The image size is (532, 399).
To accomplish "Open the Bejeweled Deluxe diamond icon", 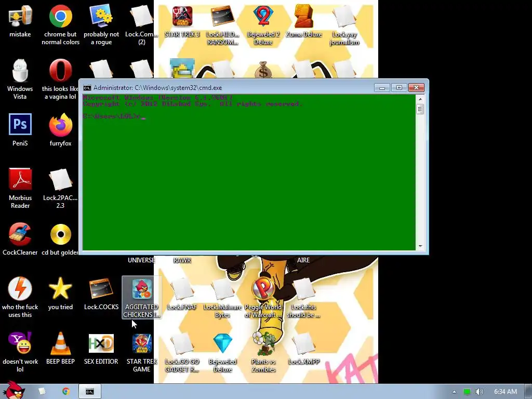I will click(222, 343).
